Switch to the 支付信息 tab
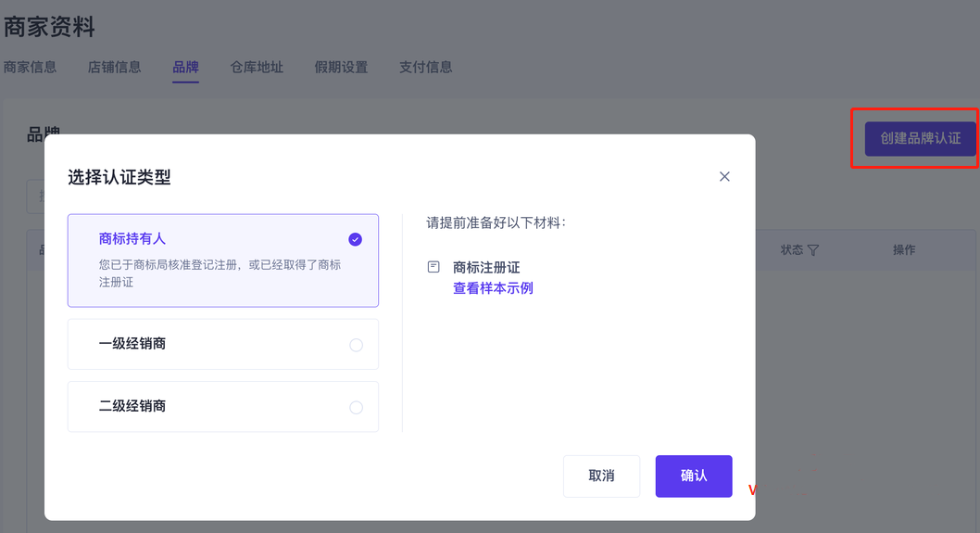Viewport: 980px width, 533px height. click(425, 67)
